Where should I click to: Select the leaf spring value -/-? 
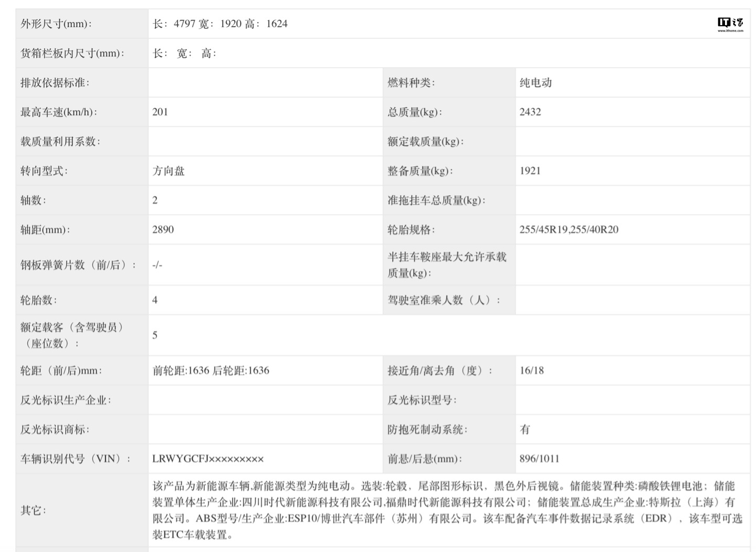(x=157, y=265)
